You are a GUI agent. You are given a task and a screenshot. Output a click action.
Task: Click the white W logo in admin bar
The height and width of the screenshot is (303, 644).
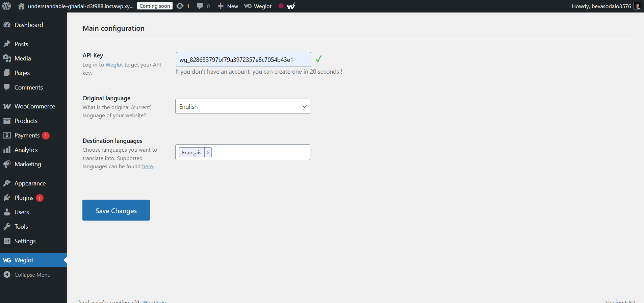pos(291,6)
